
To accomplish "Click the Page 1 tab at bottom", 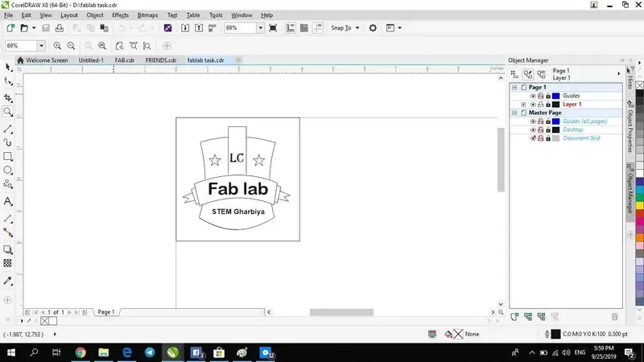I will coord(106,312).
